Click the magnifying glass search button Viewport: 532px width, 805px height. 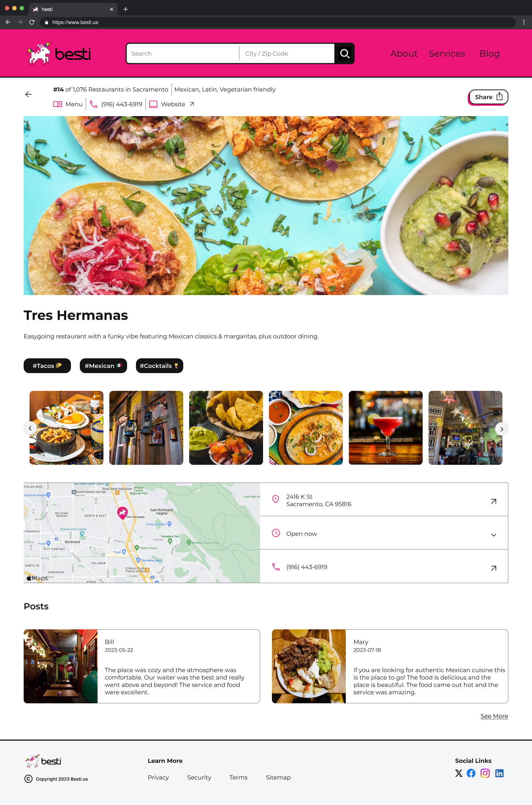tap(344, 54)
